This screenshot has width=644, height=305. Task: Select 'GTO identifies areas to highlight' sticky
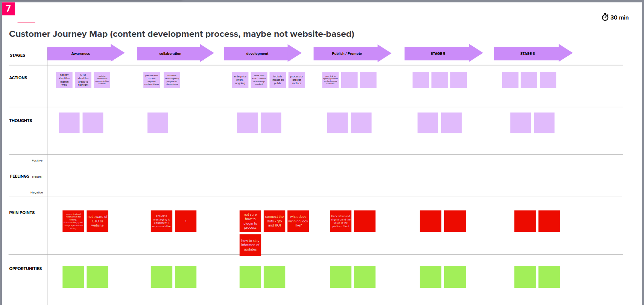pyautogui.click(x=83, y=80)
